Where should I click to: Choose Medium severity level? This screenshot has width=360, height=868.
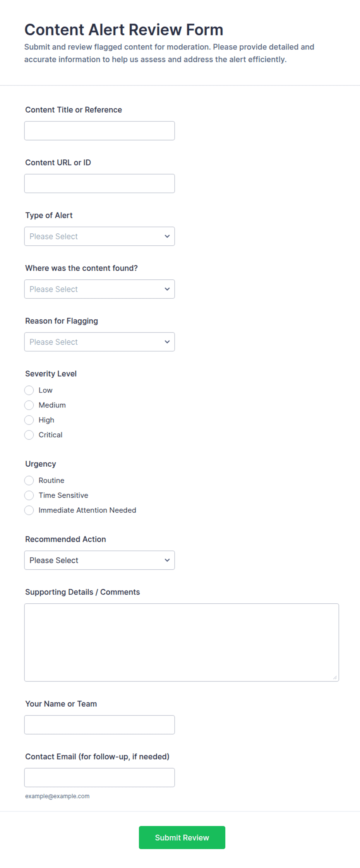pos(29,405)
